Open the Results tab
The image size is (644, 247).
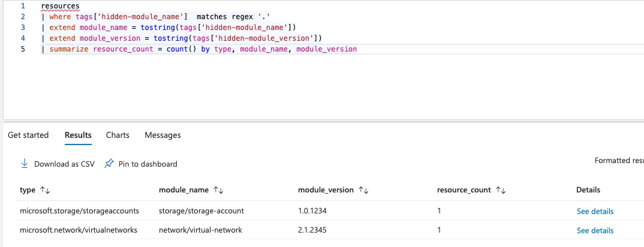click(78, 135)
